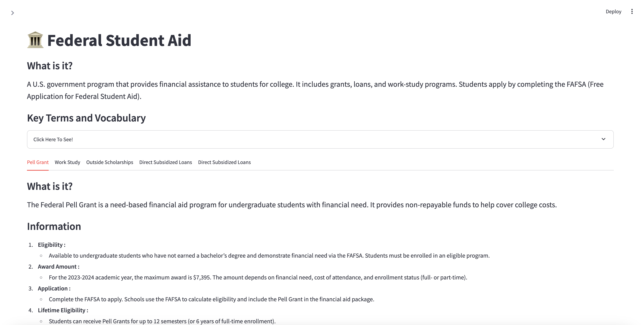Image resolution: width=644 pixels, height=325 pixels.
Task: Click the bank building emoji in the title
Action: coord(35,40)
